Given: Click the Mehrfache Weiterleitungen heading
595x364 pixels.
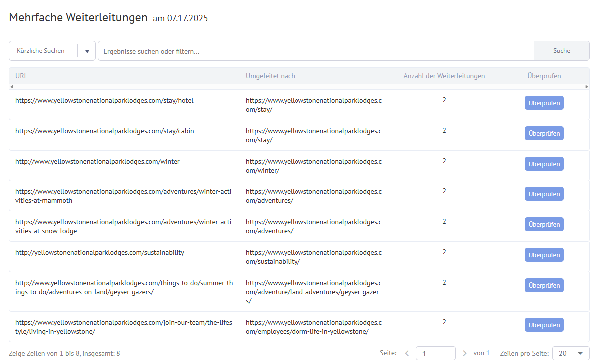Looking at the screenshot, I should [78, 17].
